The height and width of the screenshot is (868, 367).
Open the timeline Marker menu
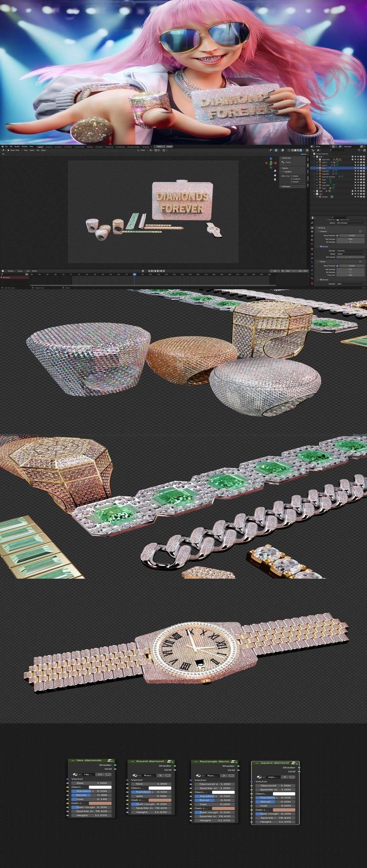[x=34, y=271]
